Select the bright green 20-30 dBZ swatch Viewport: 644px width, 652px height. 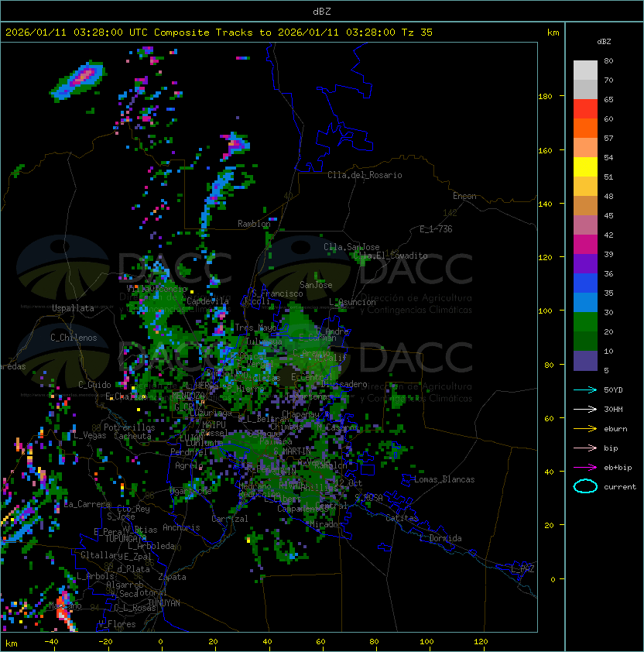[x=585, y=322]
